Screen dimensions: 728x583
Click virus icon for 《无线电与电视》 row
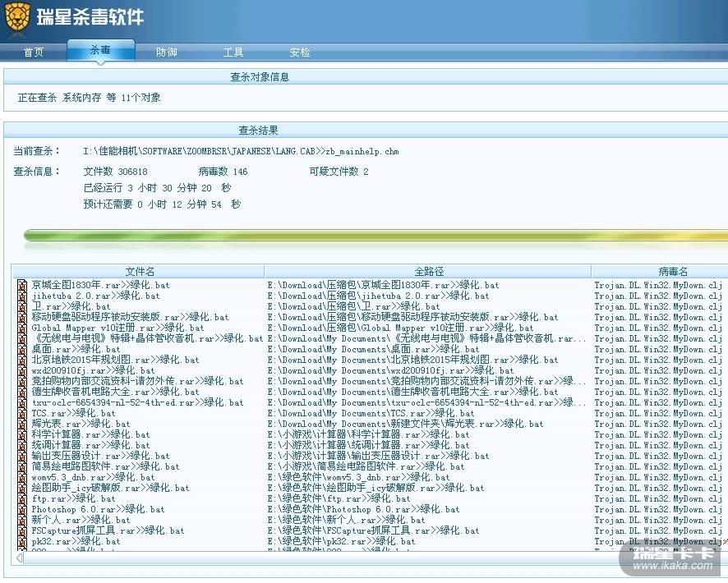point(22,338)
